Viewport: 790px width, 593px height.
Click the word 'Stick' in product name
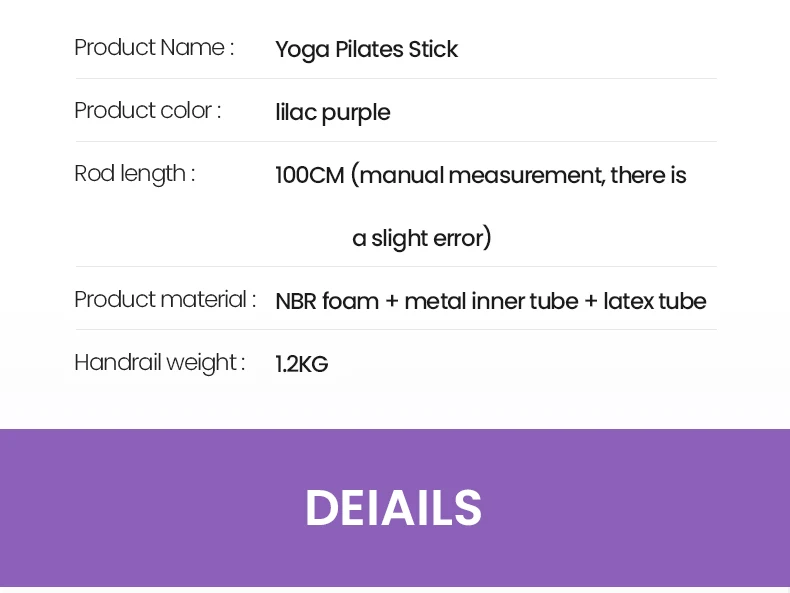tap(433, 49)
